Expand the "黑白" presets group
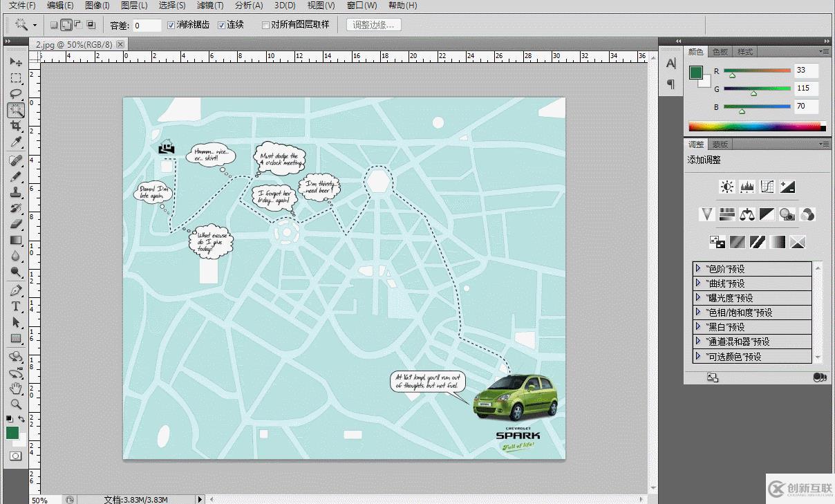 coord(699,326)
